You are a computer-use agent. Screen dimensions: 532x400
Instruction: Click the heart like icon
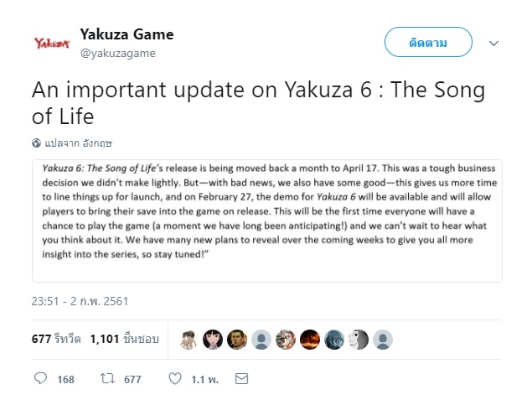click(175, 379)
